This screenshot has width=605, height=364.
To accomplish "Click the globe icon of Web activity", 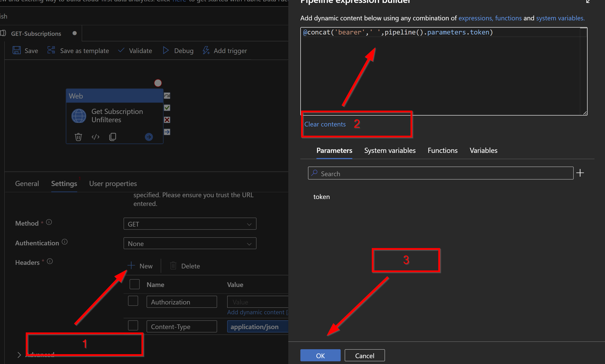I will (x=79, y=116).
